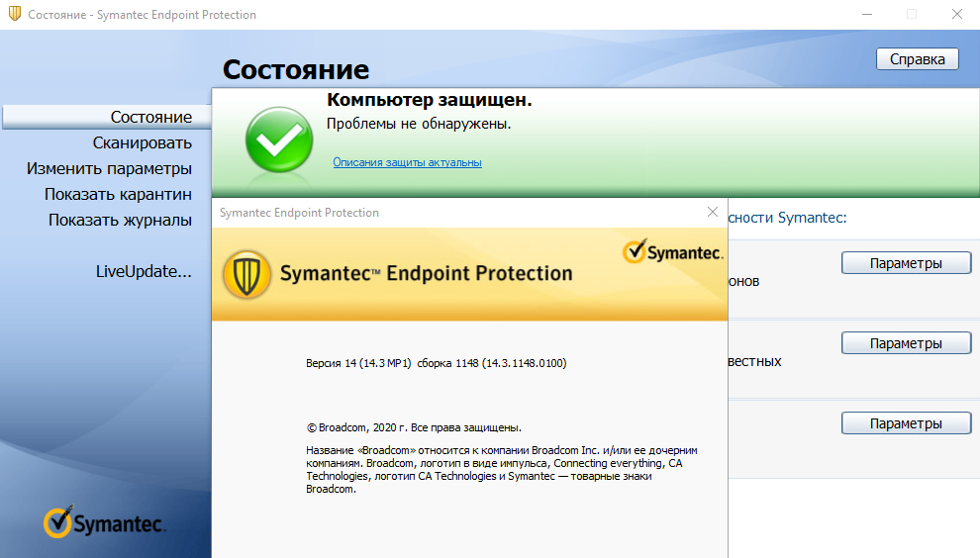Click the green checkmark status icon
The image size is (980, 558).
(279, 139)
